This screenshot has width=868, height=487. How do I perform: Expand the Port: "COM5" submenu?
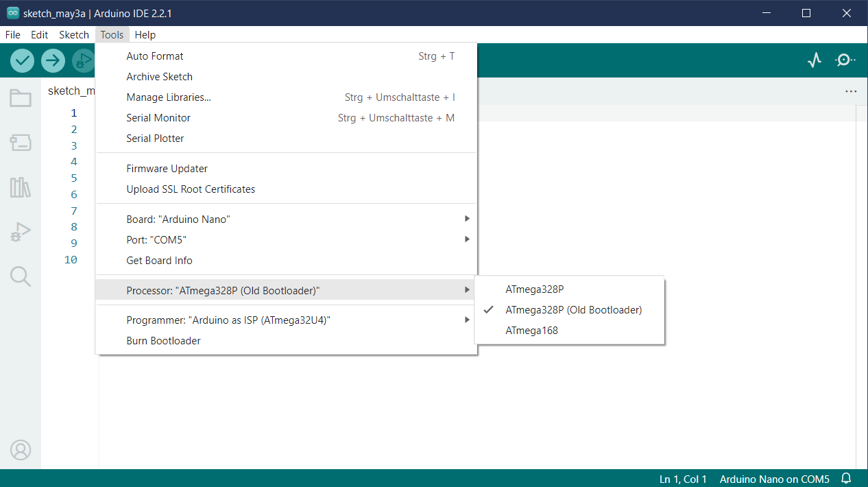pos(286,240)
